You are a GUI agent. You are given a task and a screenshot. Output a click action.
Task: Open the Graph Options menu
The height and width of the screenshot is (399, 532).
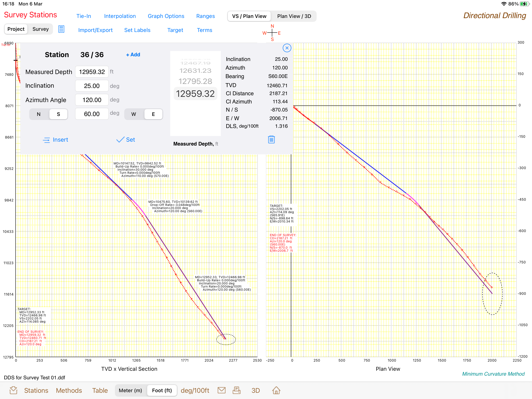pyautogui.click(x=166, y=16)
